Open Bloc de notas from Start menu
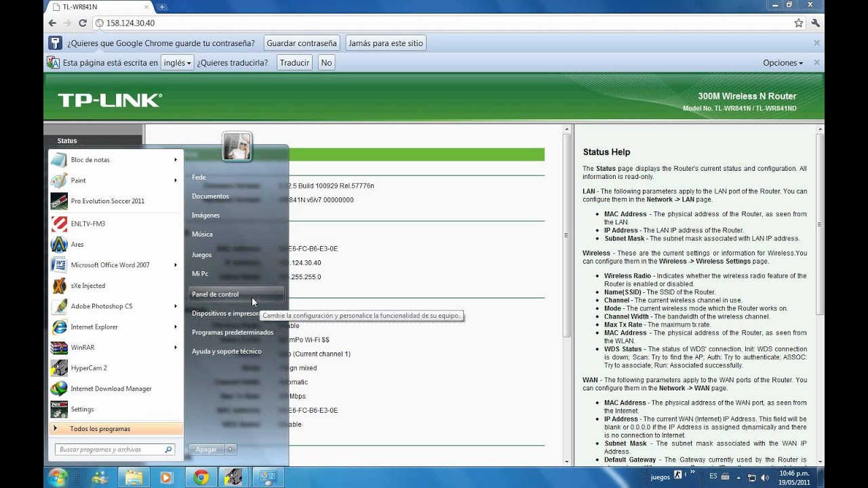The image size is (868, 488). (115, 160)
